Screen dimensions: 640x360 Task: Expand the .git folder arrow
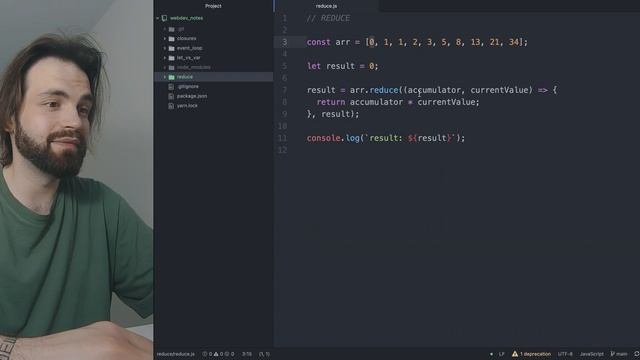click(165, 29)
